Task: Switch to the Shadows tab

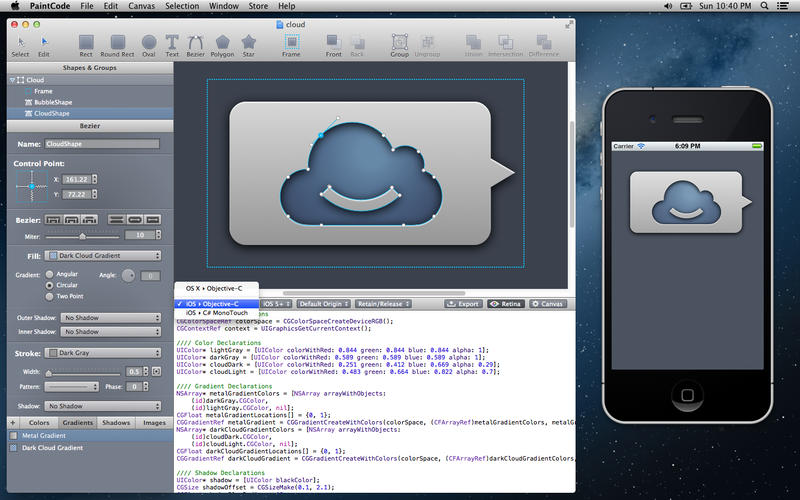Action: click(115, 422)
